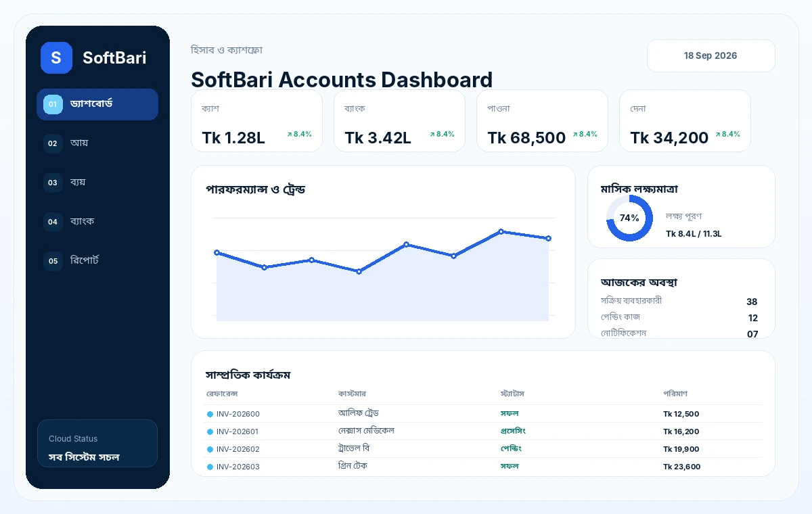Screen dimensions: 812x514
Task: Click the পেন্ডিং কাজ row value 12
Action: tap(752, 318)
